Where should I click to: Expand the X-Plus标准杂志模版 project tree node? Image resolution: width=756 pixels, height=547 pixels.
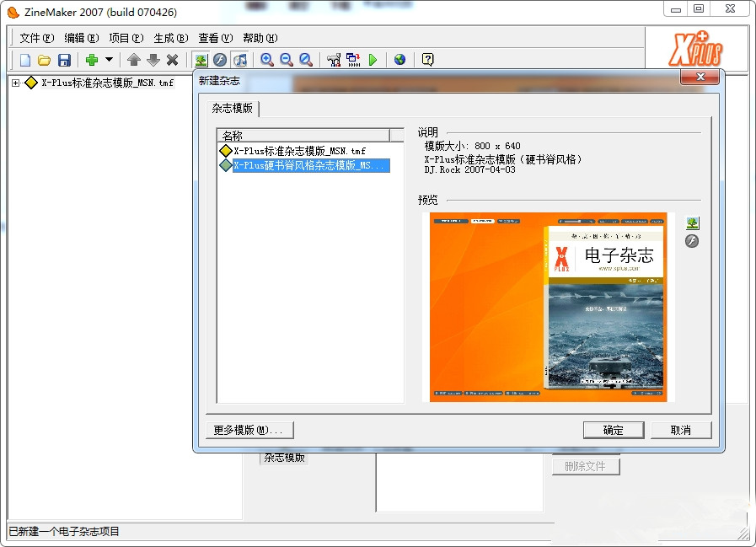click(13, 83)
